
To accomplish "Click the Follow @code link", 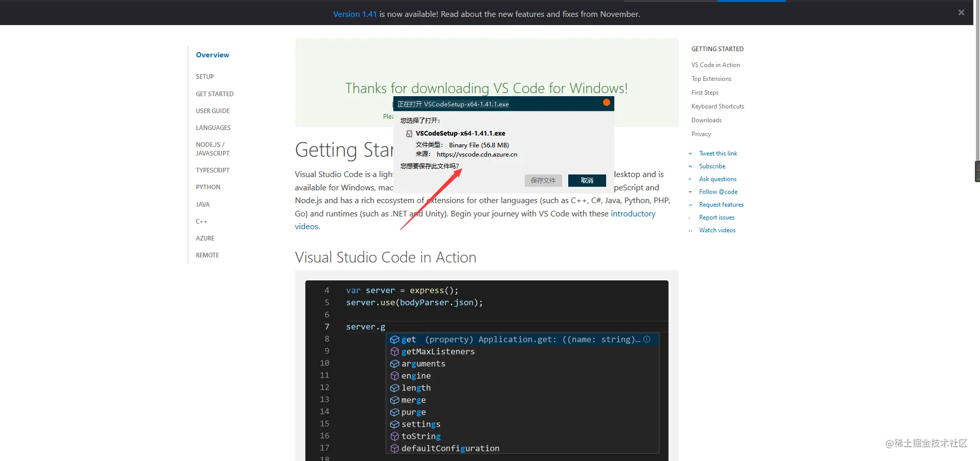I will pyautogui.click(x=718, y=192).
